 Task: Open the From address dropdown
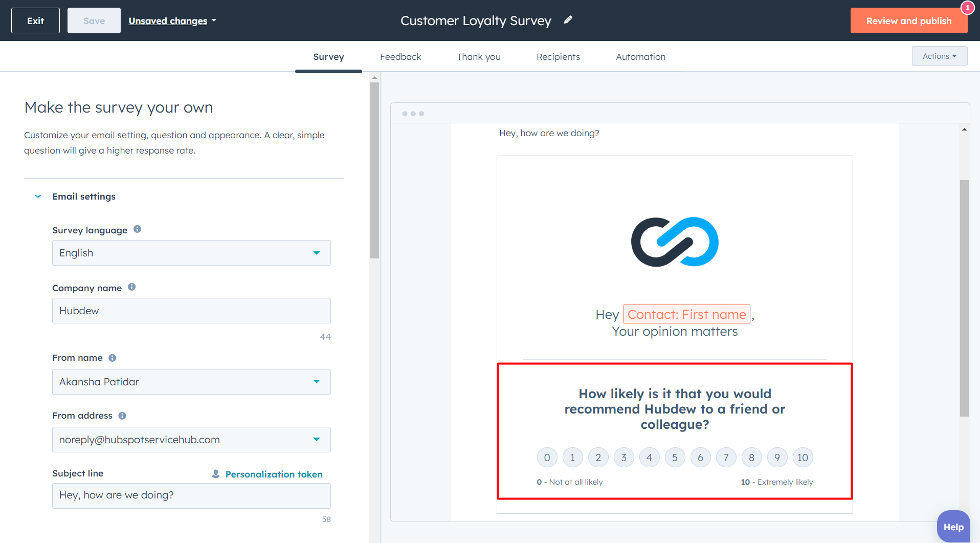(191, 440)
